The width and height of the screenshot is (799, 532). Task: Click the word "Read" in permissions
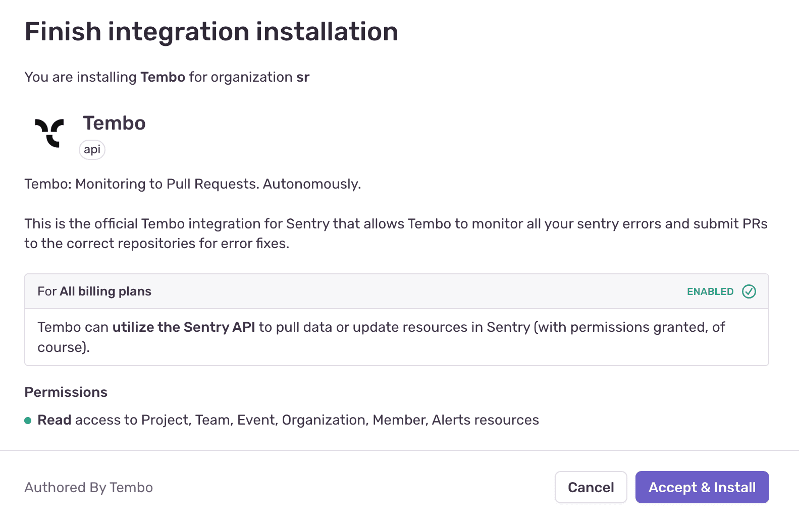[x=55, y=420]
